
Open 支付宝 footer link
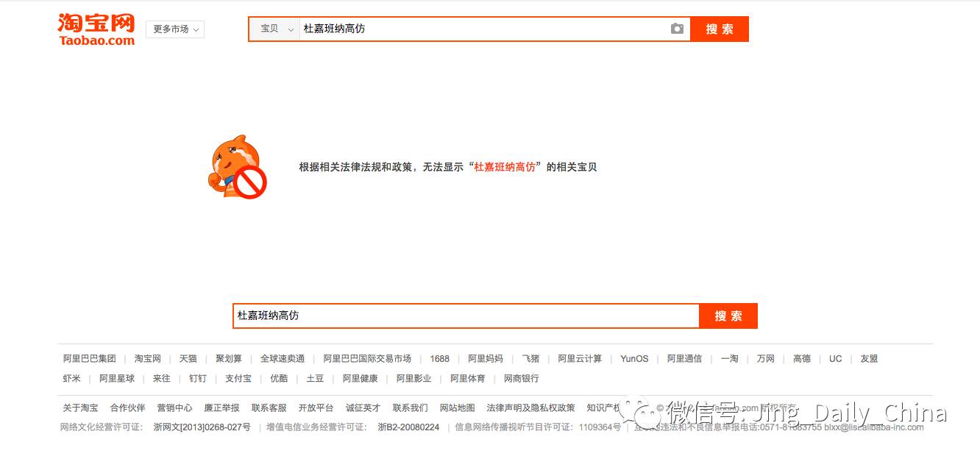click(x=238, y=378)
